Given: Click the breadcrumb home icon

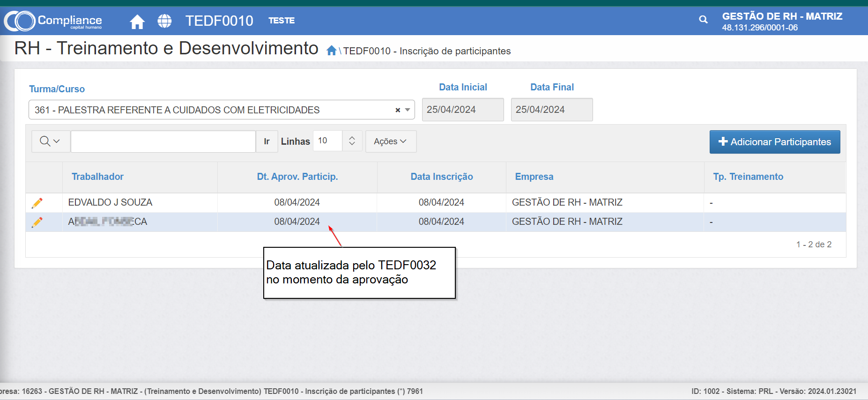Looking at the screenshot, I should 332,51.
